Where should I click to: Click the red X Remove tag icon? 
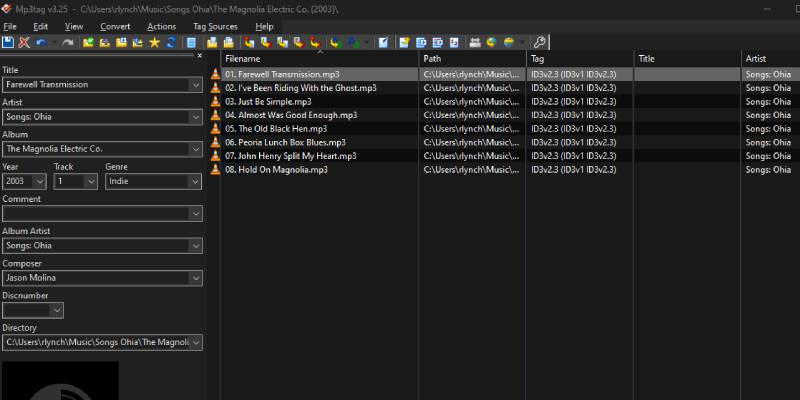[x=24, y=42]
